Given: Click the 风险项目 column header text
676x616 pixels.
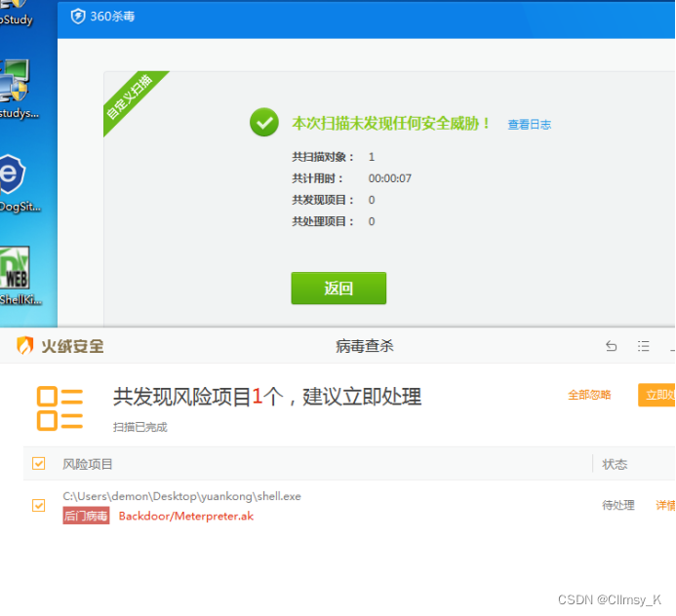Looking at the screenshot, I should pyautogui.click(x=88, y=464).
